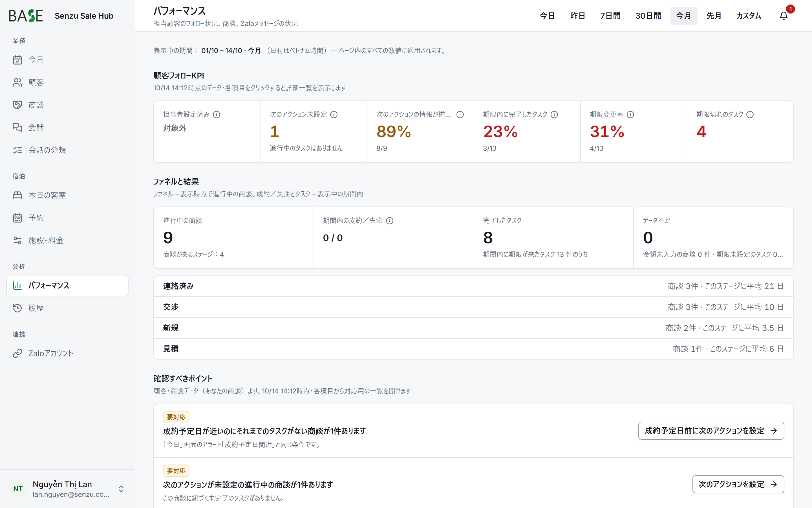812x508 pixels.
Task: Click info icon beside 次のアクションの情報が揃…
Action: coord(460,115)
